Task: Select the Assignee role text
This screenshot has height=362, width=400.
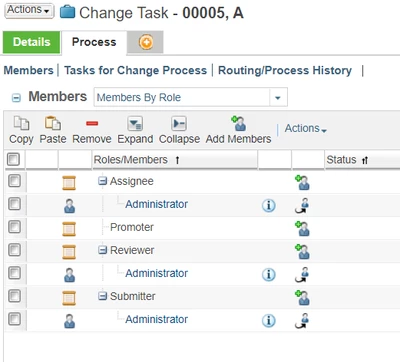Action: (132, 181)
